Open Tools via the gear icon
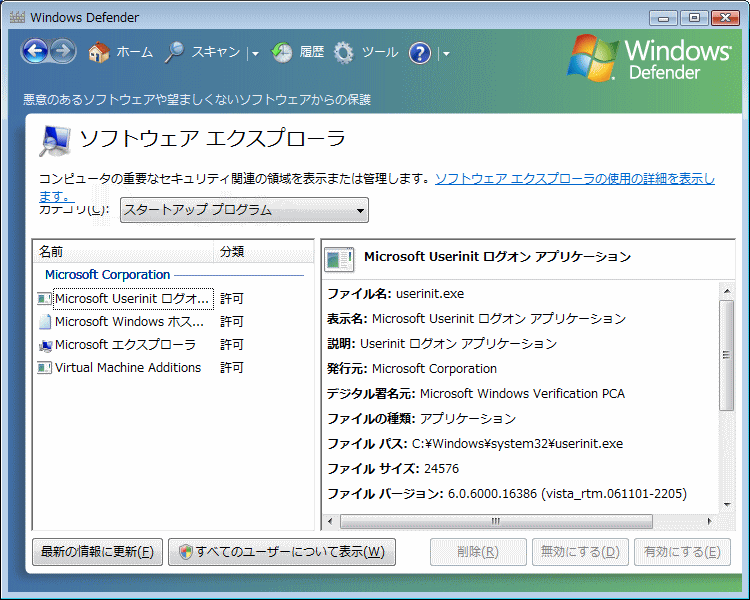 point(344,53)
